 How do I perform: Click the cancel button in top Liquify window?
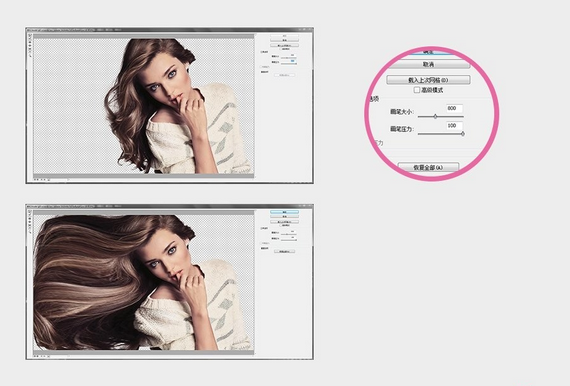(x=284, y=40)
